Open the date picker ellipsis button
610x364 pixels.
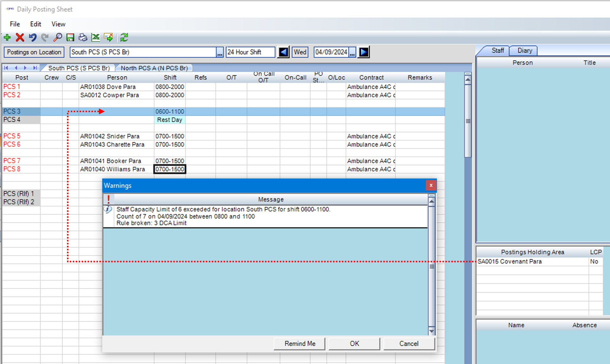pyautogui.click(x=352, y=52)
